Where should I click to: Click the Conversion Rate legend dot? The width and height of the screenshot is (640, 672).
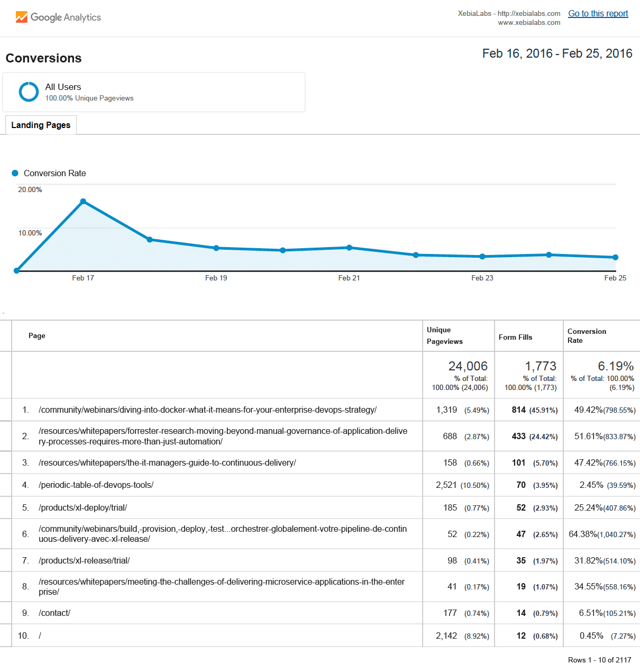[x=15, y=173]
